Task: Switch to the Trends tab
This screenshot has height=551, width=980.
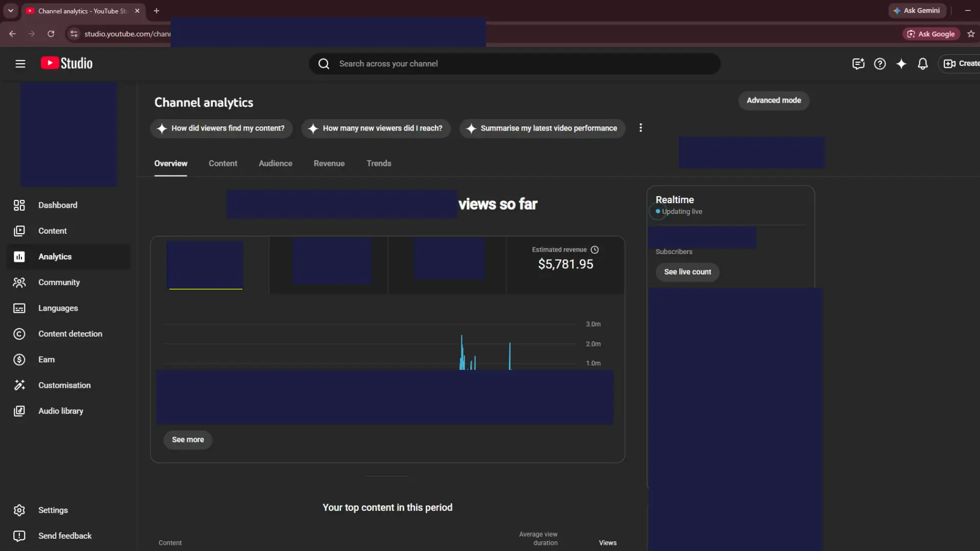Action: coord(379,163)
